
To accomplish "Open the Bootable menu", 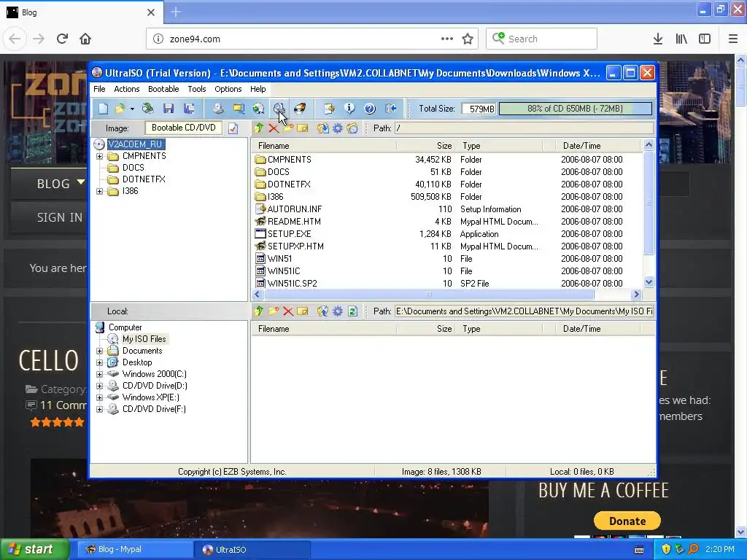I will tap(163, 89).
